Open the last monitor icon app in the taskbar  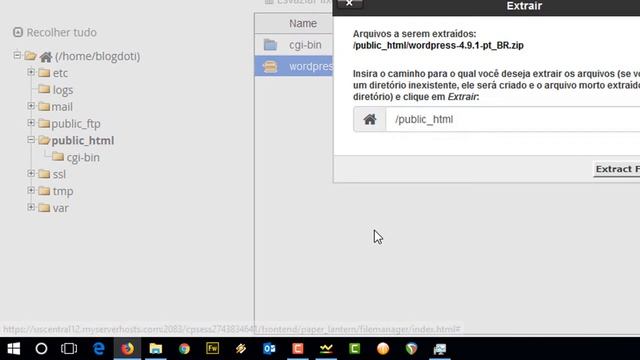(440, 349)
